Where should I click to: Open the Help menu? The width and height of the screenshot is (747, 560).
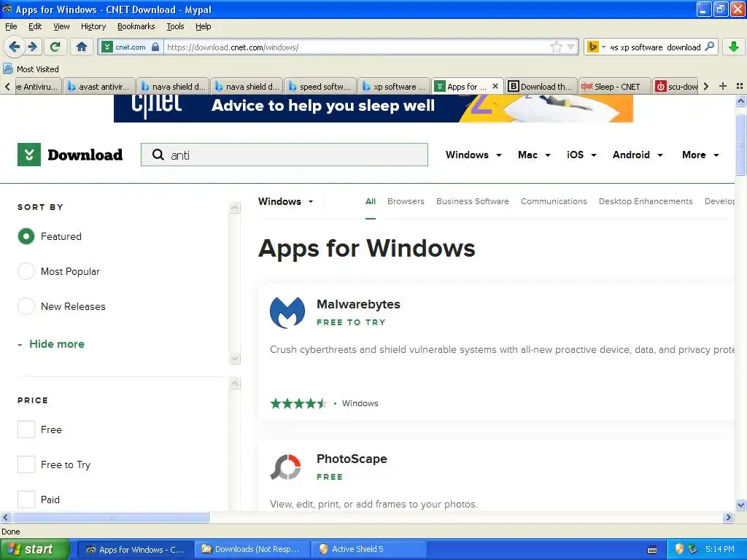(x=204, y=26)
